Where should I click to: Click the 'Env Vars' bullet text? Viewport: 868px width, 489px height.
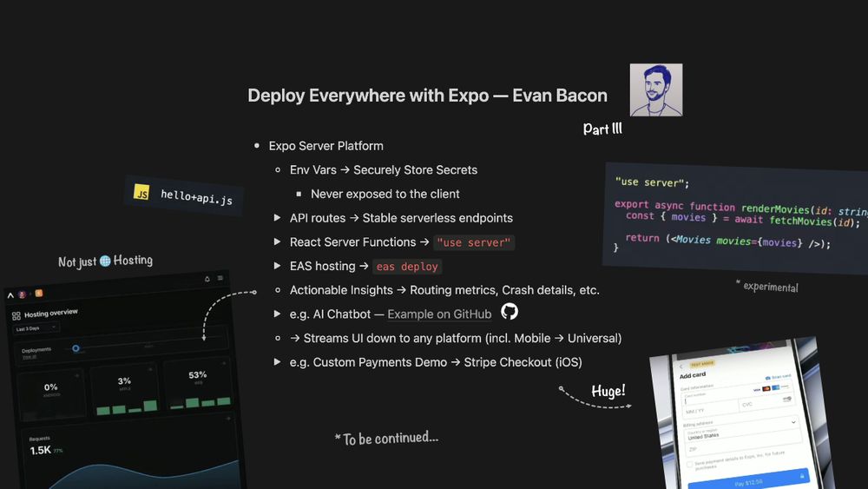383,169
